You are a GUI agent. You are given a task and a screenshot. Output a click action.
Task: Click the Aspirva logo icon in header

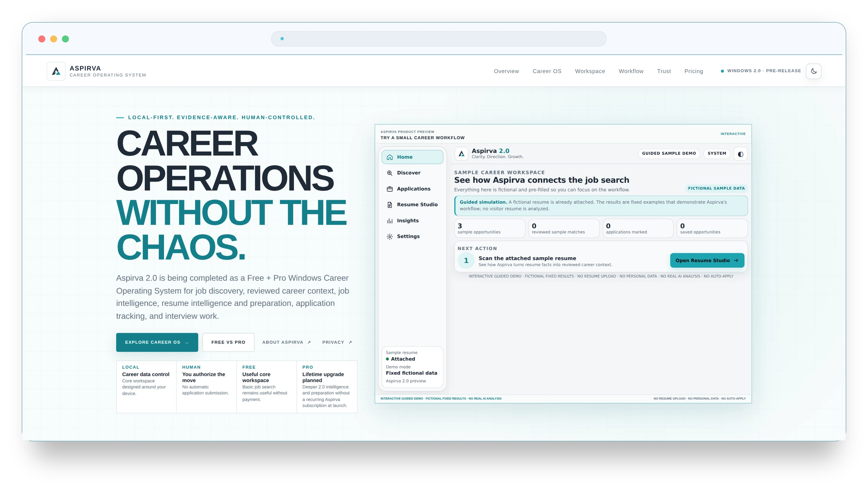tap(56, 71)
